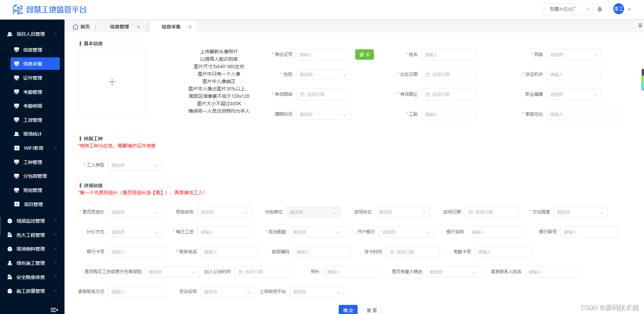Open the 加入公会时间 date picker
The image size is (644, 314).
point(262,272)
